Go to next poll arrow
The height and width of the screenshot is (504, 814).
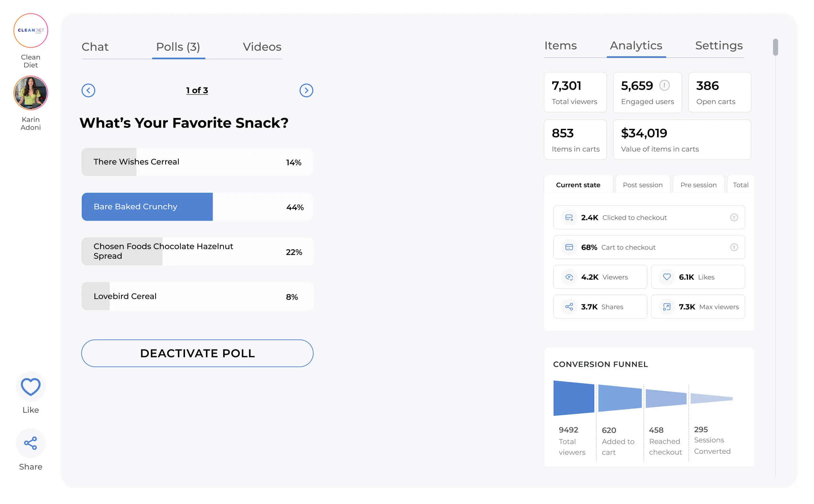[x=306, y=90]
